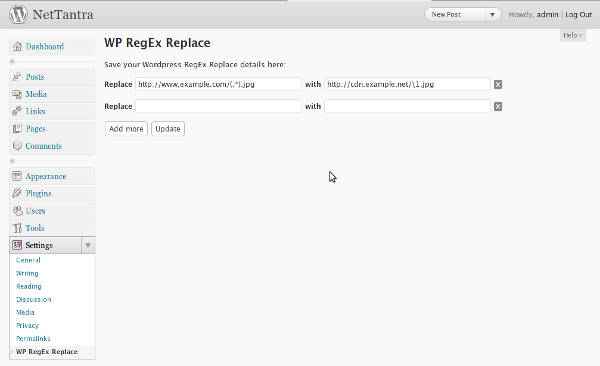Open Privacy settings submenu

click(x=28, y=325)
